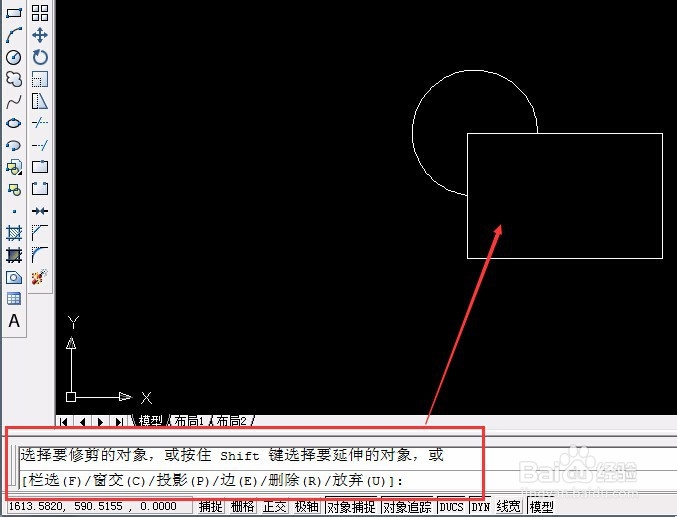
Task: Select the Scale tool
Action: [x=40, y=79]
